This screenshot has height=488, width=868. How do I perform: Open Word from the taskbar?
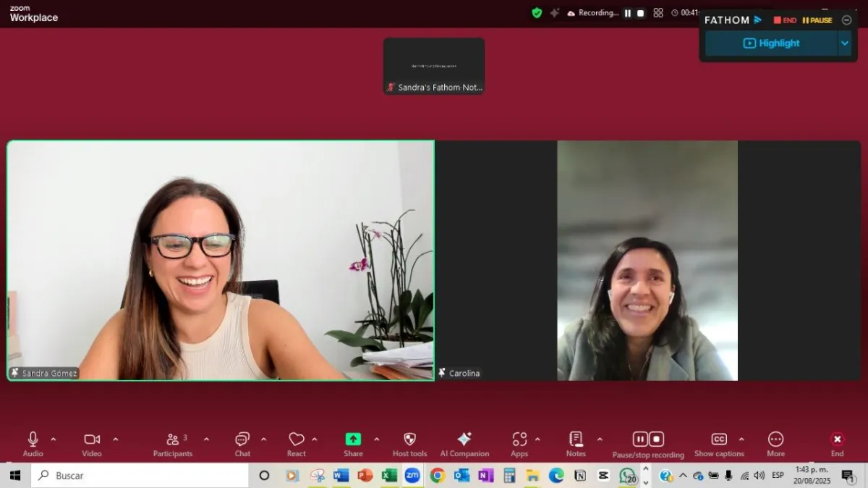pos(341,476)
